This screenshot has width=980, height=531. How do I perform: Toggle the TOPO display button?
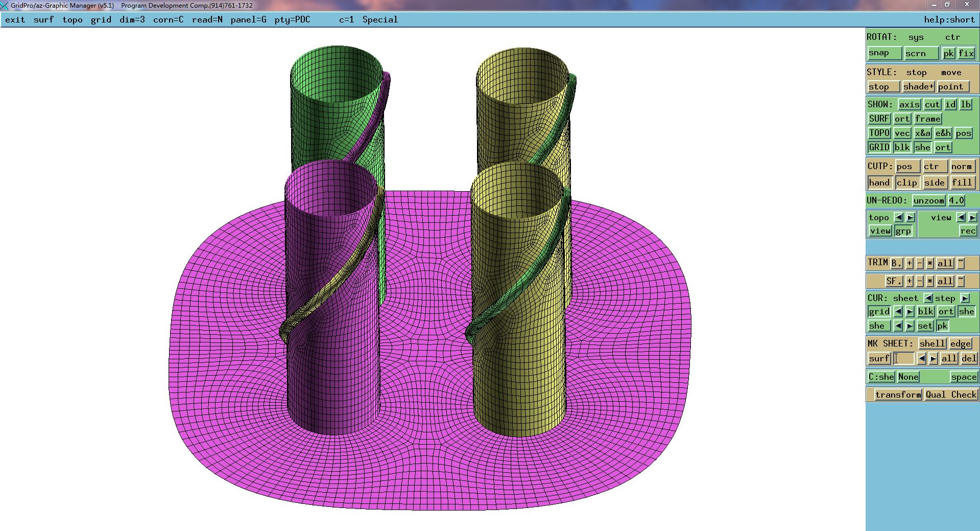[879, 133]
